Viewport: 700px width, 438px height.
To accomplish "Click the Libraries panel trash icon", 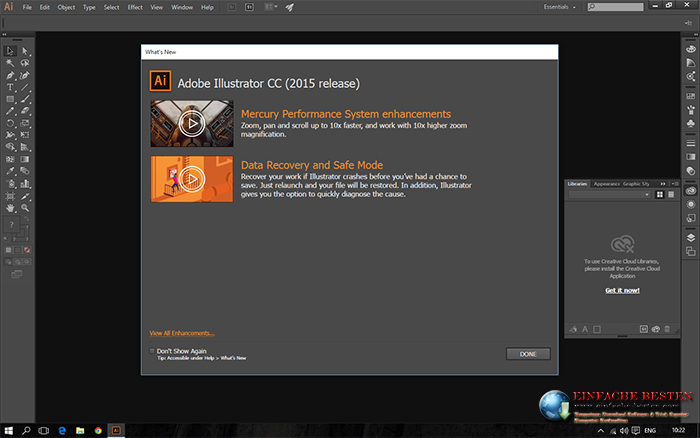I will [x=667, y=329].
